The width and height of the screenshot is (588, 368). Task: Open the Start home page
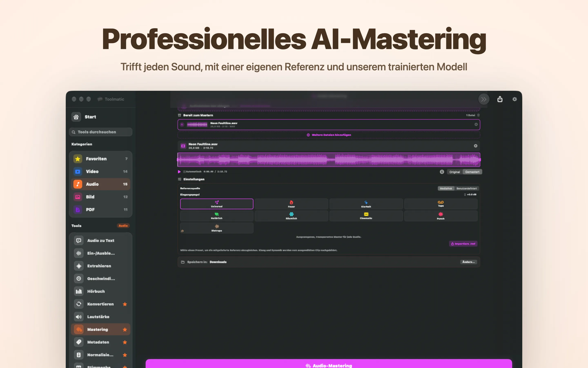(84, 117)
